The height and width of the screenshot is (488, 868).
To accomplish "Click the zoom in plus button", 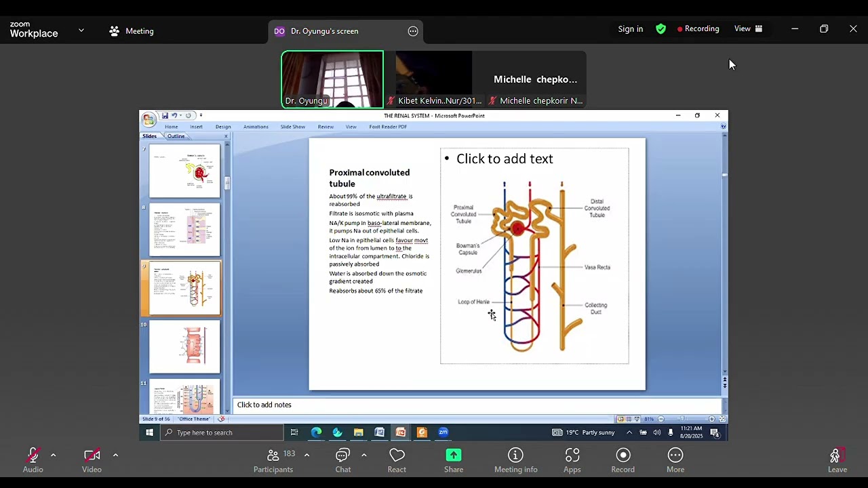I will 712,419.
